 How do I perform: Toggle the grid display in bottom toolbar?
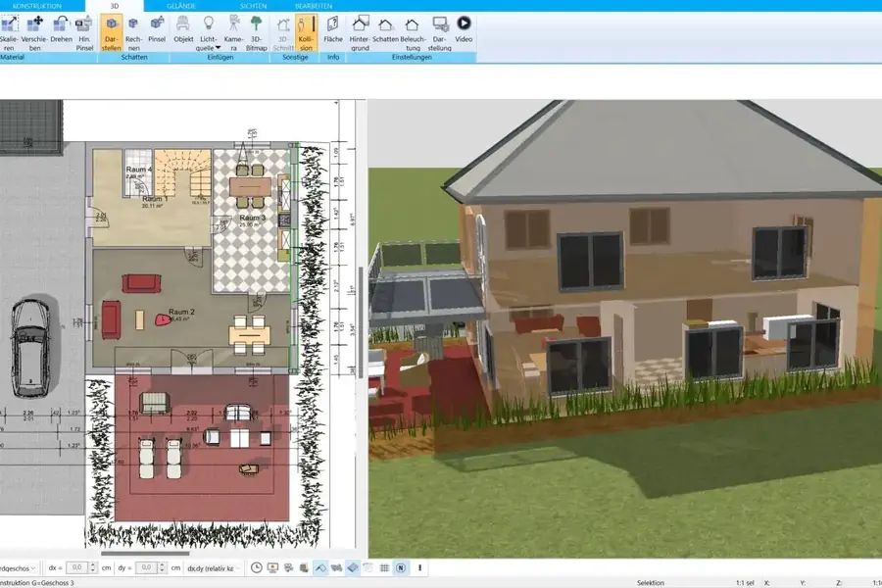pyautogui.click(x=384, y=567)
